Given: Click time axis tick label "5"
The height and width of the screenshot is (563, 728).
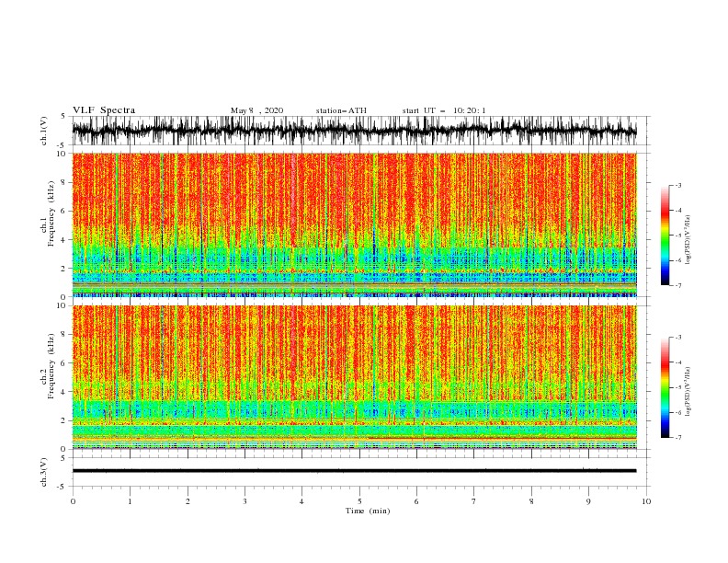Looking at the screenshot, I should click(359, 501).
